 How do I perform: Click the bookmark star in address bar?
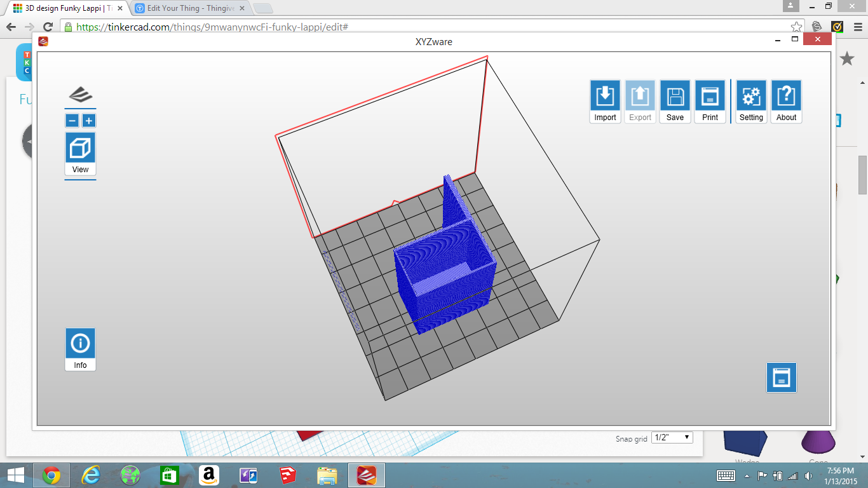click(x=796, y=27)
